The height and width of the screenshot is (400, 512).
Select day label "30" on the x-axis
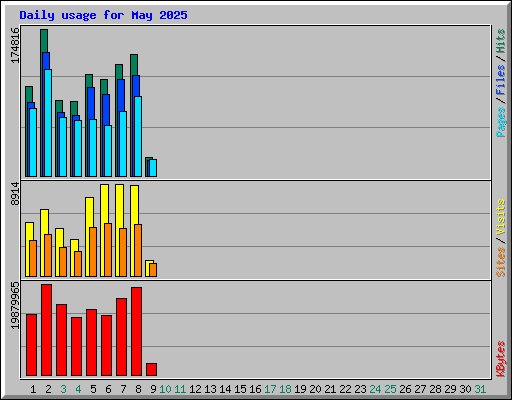(x=465, y=389)
